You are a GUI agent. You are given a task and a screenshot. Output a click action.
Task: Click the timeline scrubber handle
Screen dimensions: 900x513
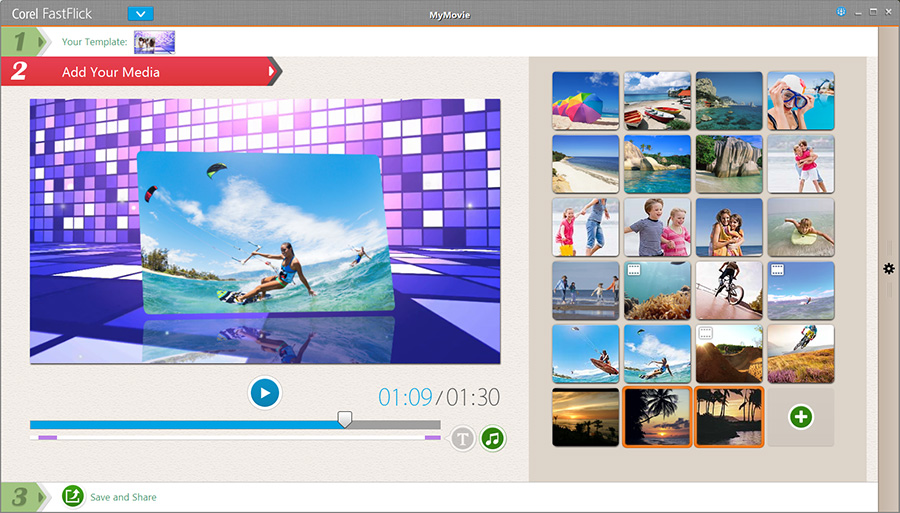tap(345, 420)
